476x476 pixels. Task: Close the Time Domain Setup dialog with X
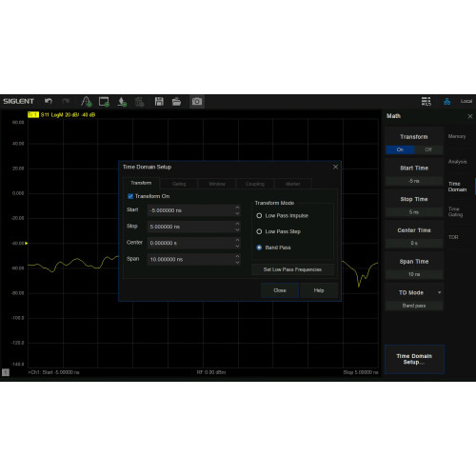coord(335,167)
